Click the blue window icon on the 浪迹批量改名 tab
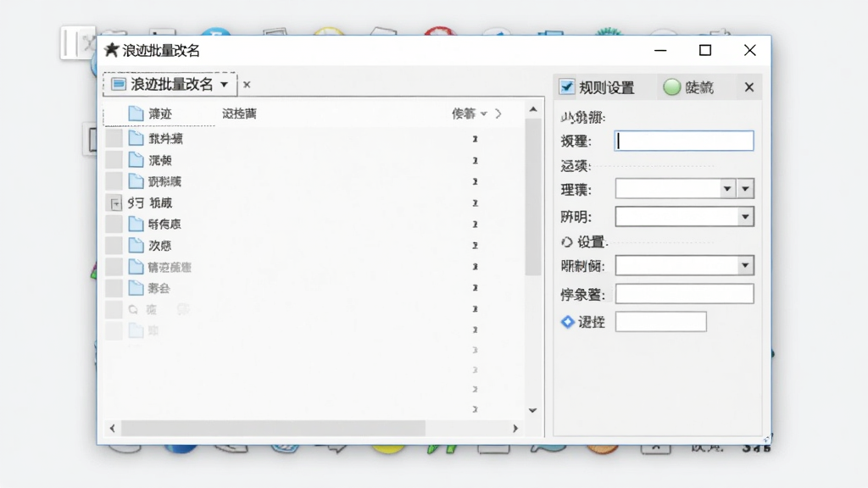The image size is (868, 488). pos(119,84)
